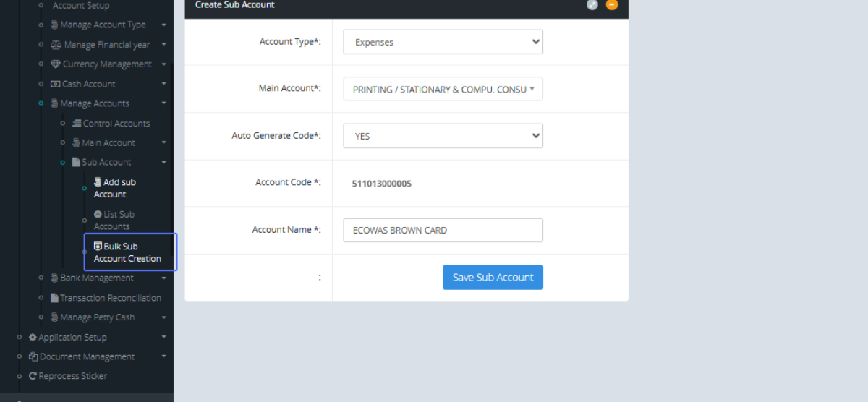Click the copy icon beside Document Management
868x402 pixels.
coord(33,356)
